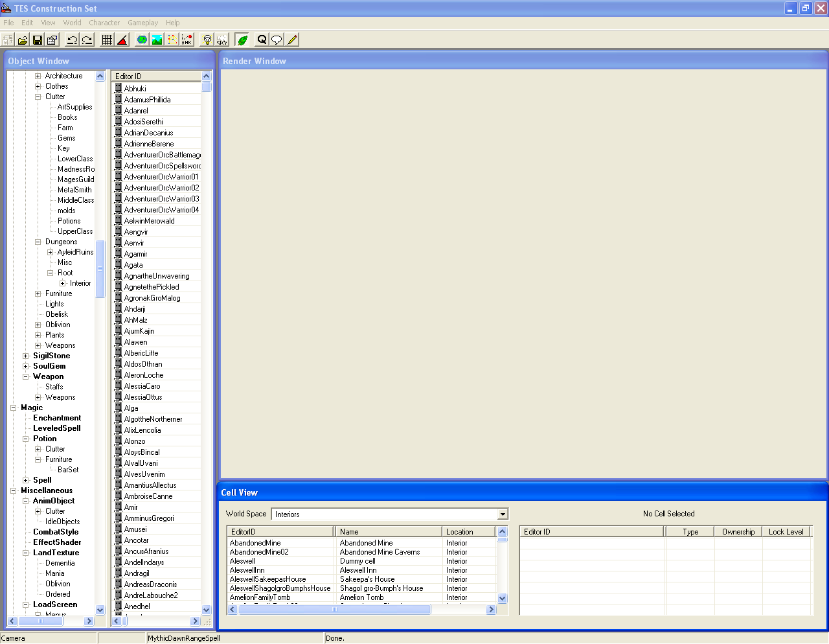The image size is (829, 644).
Task: Open the Character menu
Action: pyautogui.click(x=104, y=23)
